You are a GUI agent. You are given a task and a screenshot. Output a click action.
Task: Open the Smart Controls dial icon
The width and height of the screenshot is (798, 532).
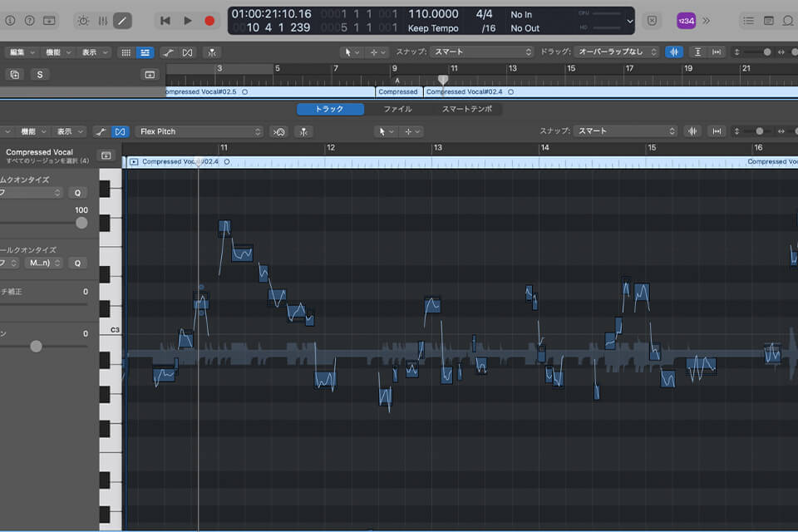coord(83,20)
